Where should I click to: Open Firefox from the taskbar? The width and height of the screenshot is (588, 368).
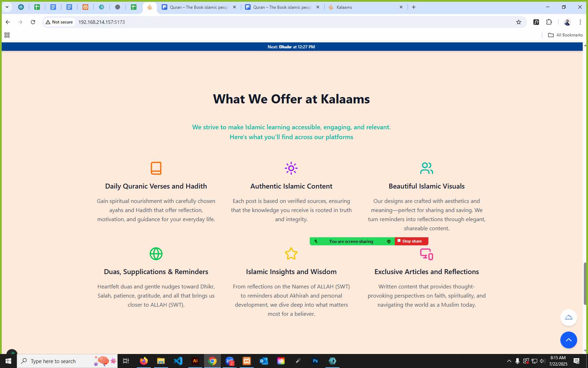pyautogui.click(x=143, y=361)
